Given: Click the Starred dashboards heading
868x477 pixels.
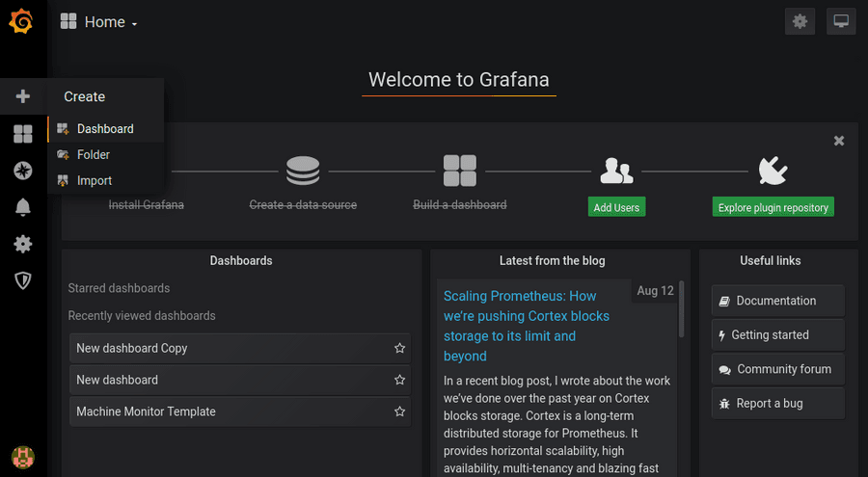Looking at the screenshot, I should (x=119, y=288).
